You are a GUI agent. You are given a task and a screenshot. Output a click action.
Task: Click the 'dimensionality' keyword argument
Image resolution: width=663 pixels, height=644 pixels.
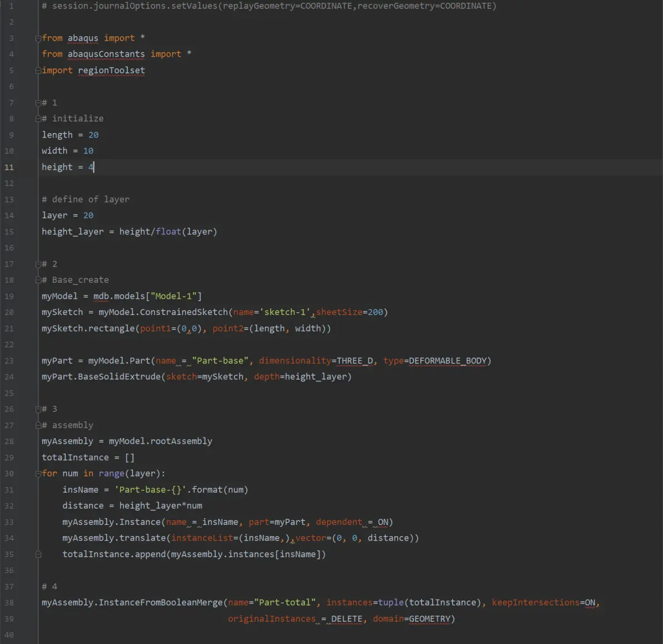pyautogui.click(x=295, y=361)
